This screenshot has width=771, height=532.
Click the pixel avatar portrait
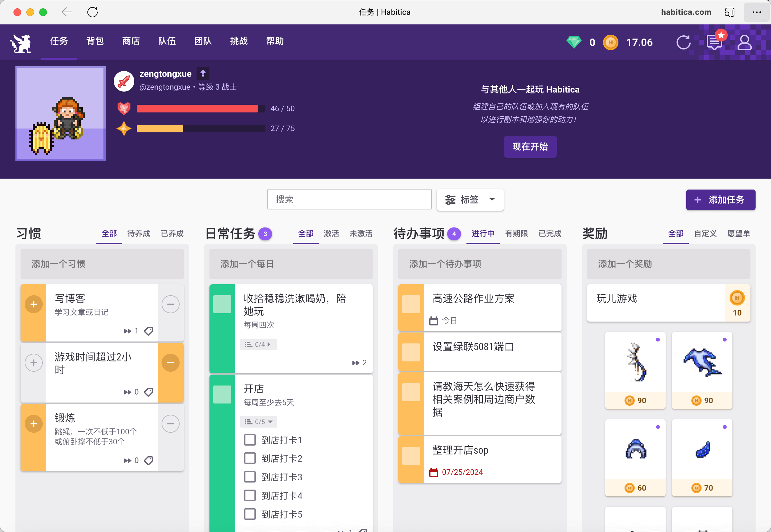[61, 113]
